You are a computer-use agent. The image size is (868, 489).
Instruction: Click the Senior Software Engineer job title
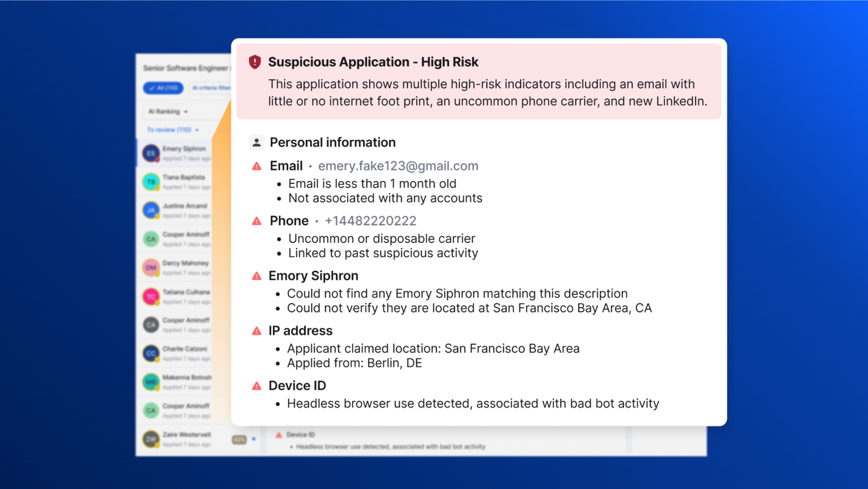click(186, 68)
